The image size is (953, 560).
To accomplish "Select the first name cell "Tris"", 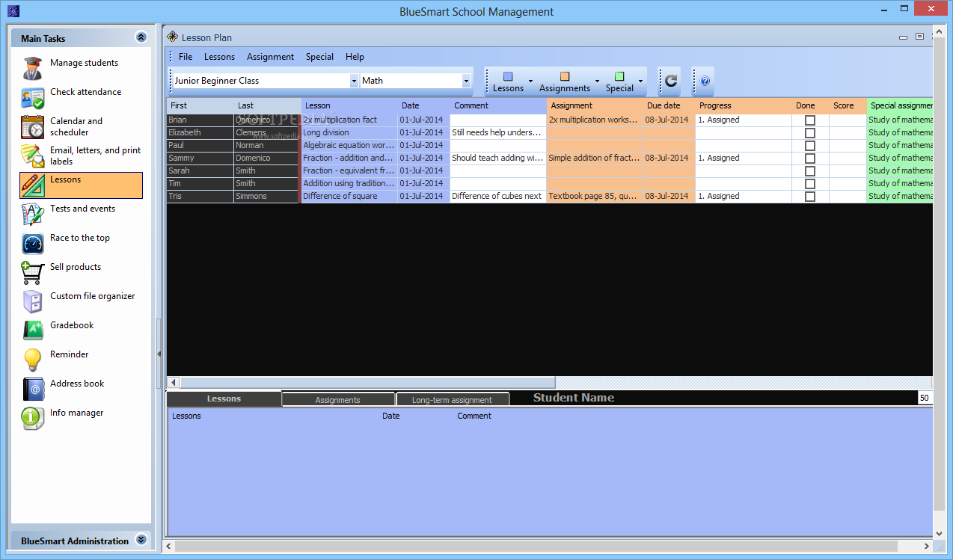I will click(200, 197).
